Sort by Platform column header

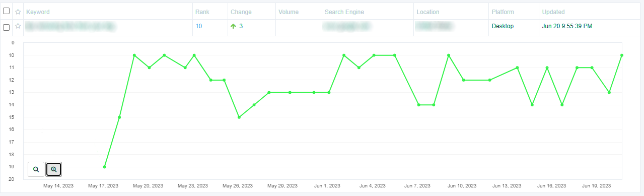click(x=504, y=12)
